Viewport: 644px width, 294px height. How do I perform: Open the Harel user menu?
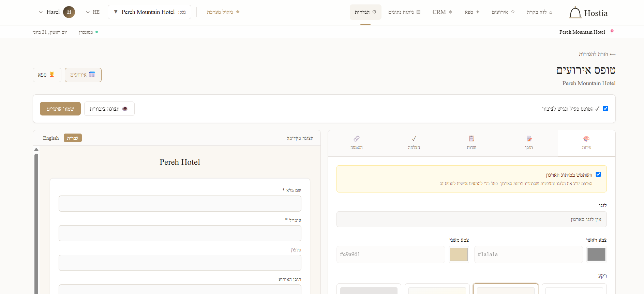click(x=56, y=12)
